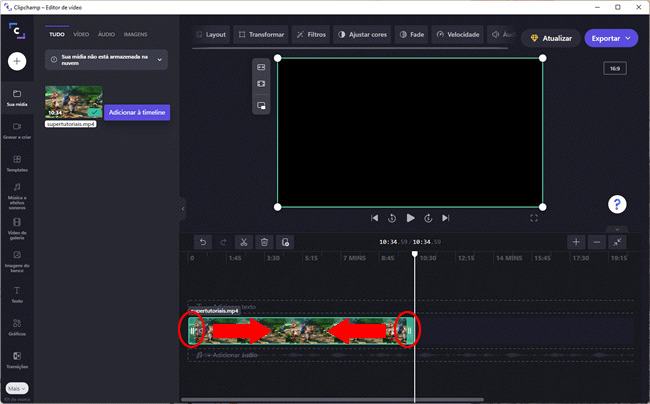
Task: Open the Exportar dropdown
Action: (611, 38)
